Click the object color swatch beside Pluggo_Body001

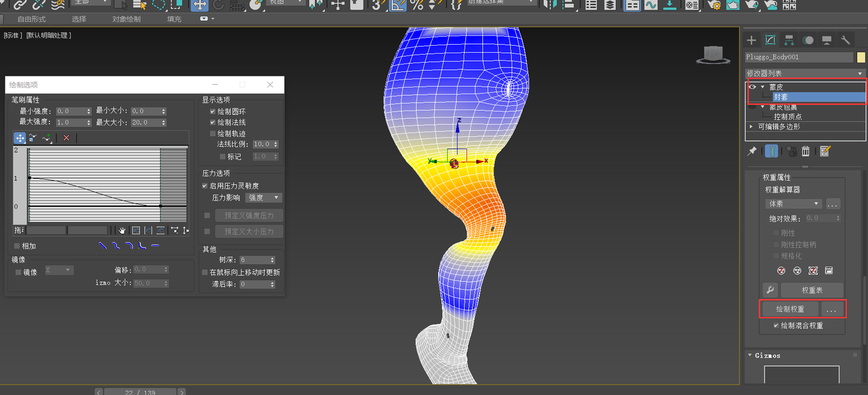(862, 57)
